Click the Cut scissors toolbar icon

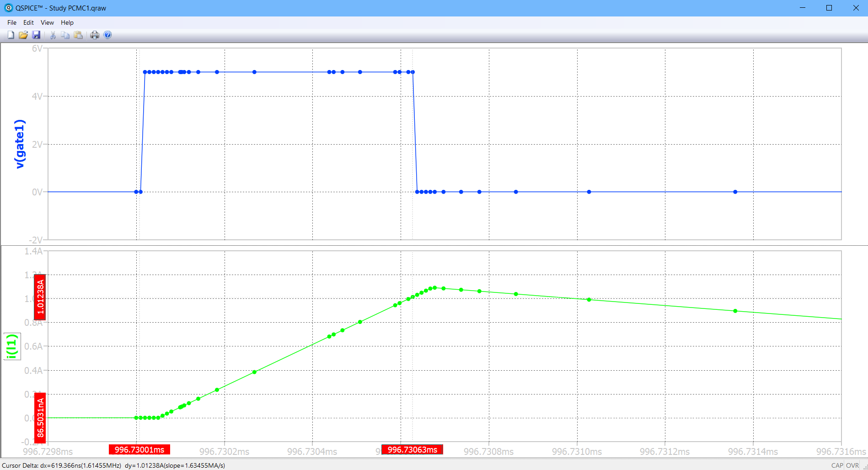coord(53,35)
